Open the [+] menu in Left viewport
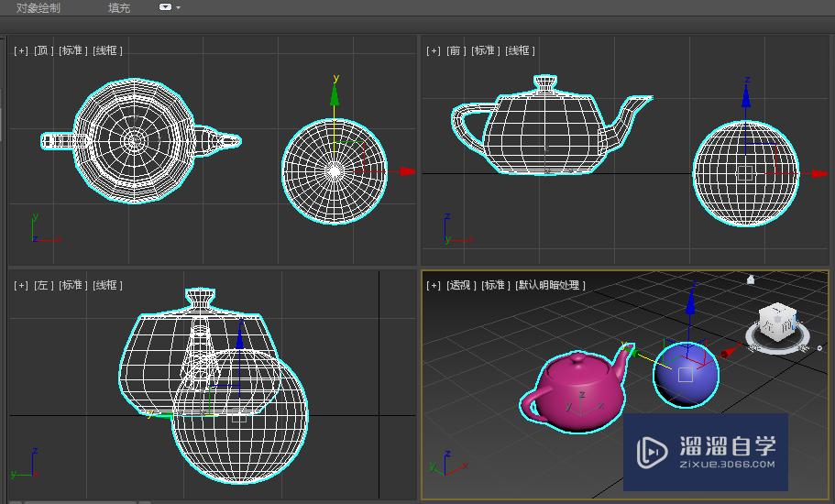The width and height of the screenshot is (835, 504). tap(21, 285)
